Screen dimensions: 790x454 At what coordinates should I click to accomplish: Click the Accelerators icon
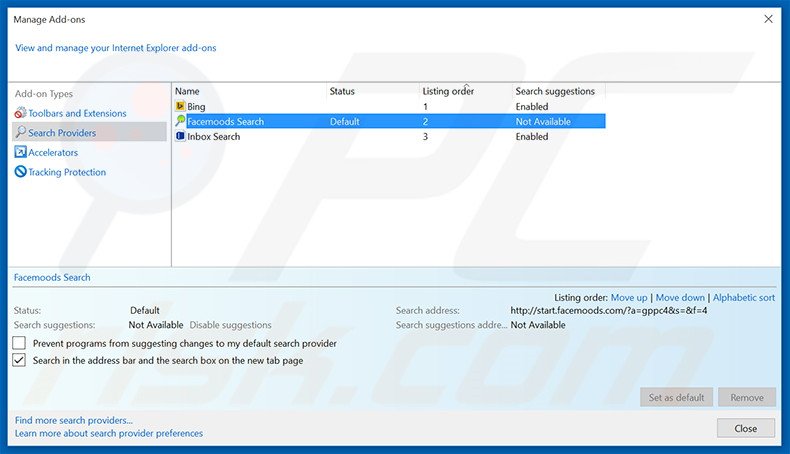20,152
